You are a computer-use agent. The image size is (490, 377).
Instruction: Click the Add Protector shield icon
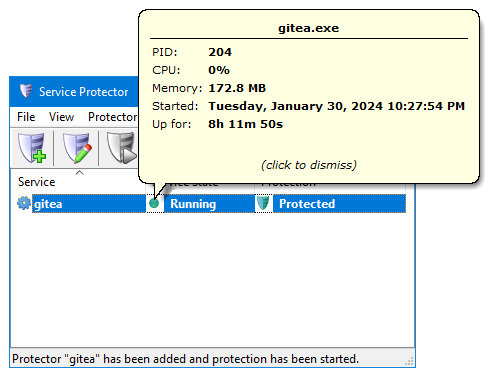click(32, 148)
